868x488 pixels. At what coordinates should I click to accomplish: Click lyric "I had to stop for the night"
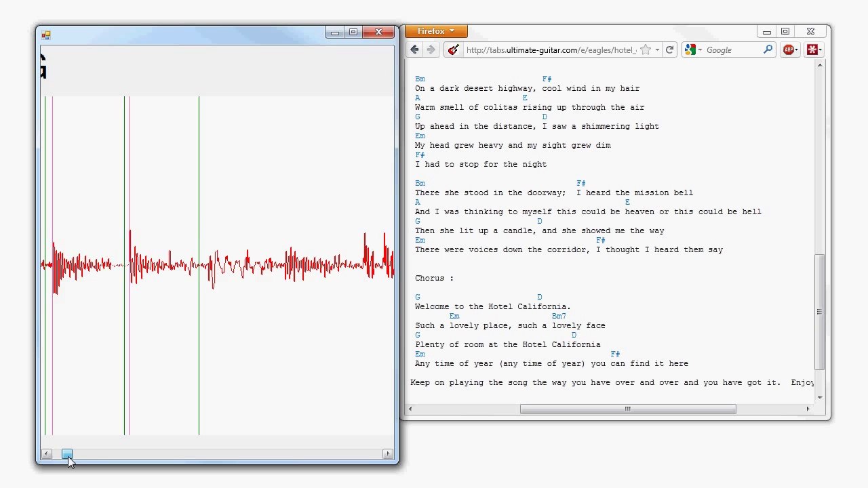(x=481, y=164)
